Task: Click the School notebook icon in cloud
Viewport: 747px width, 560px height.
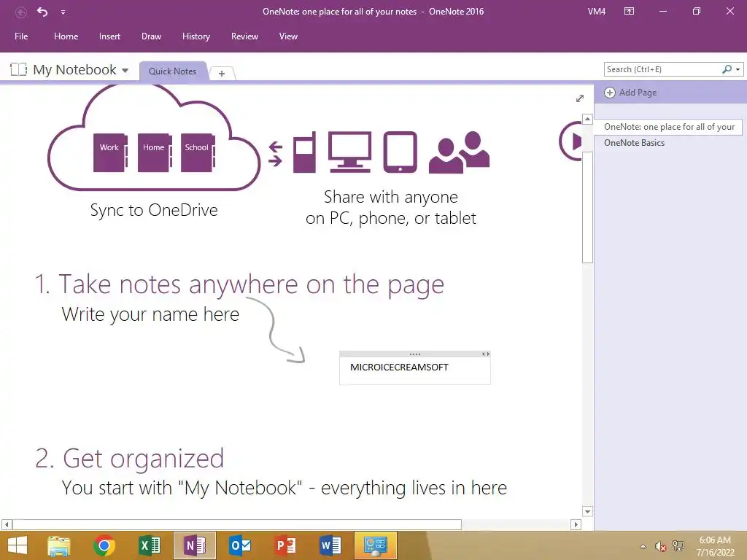Action: (x=198, y=152)
